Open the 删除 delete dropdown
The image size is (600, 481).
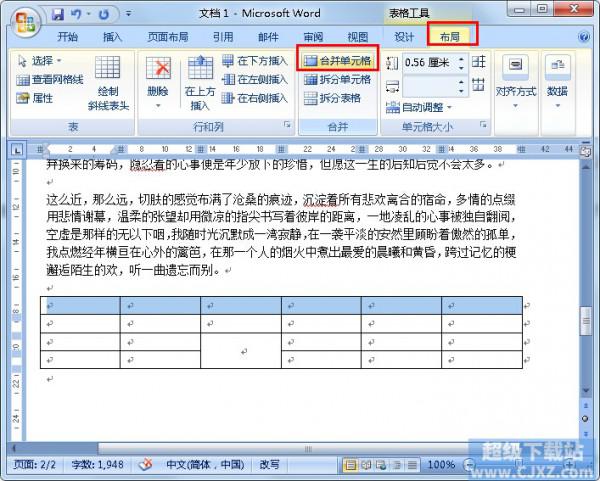tap(158, 83)
